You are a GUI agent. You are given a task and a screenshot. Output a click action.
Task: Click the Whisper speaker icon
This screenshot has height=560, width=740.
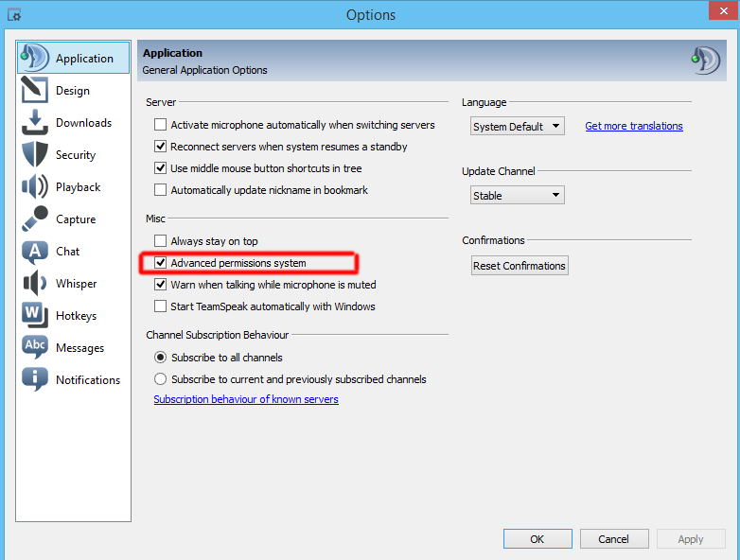34,283
